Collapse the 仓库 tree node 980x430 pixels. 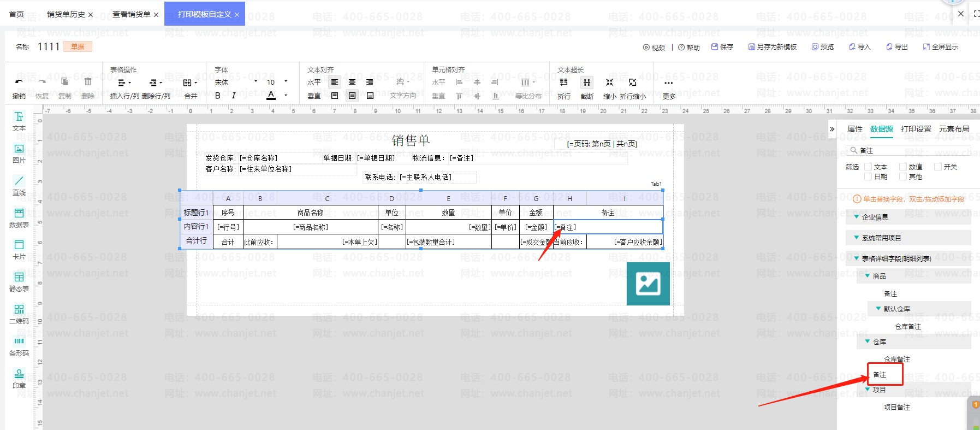coord(868,341)
